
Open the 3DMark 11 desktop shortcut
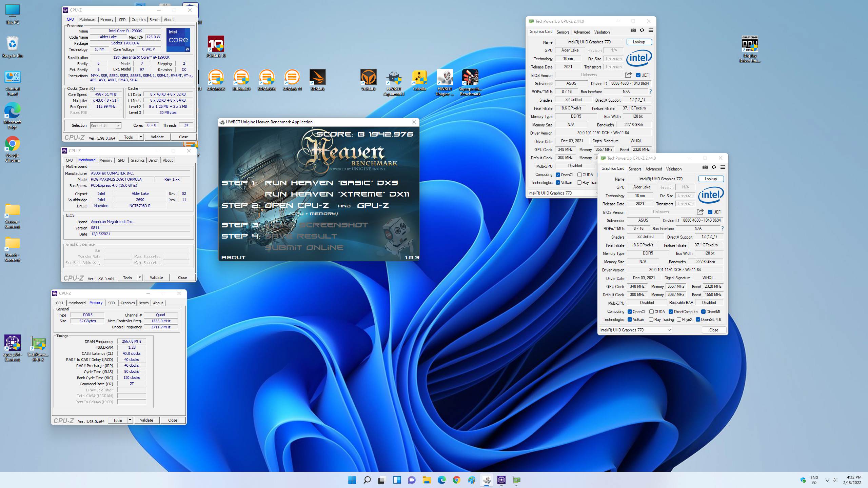292,80
